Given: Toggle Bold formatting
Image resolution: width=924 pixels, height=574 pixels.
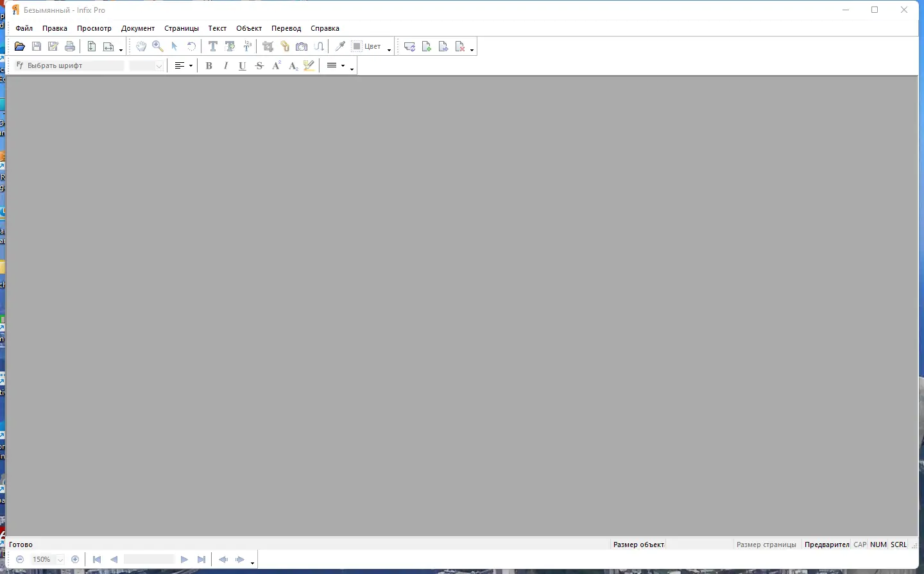Looking at the screenshot, I should [209, 66].
